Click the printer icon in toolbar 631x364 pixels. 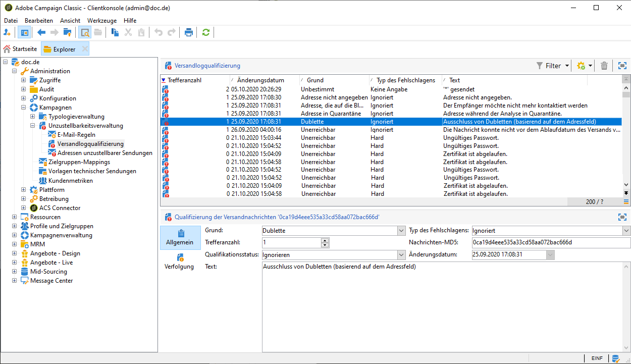[x=189, y=32]
